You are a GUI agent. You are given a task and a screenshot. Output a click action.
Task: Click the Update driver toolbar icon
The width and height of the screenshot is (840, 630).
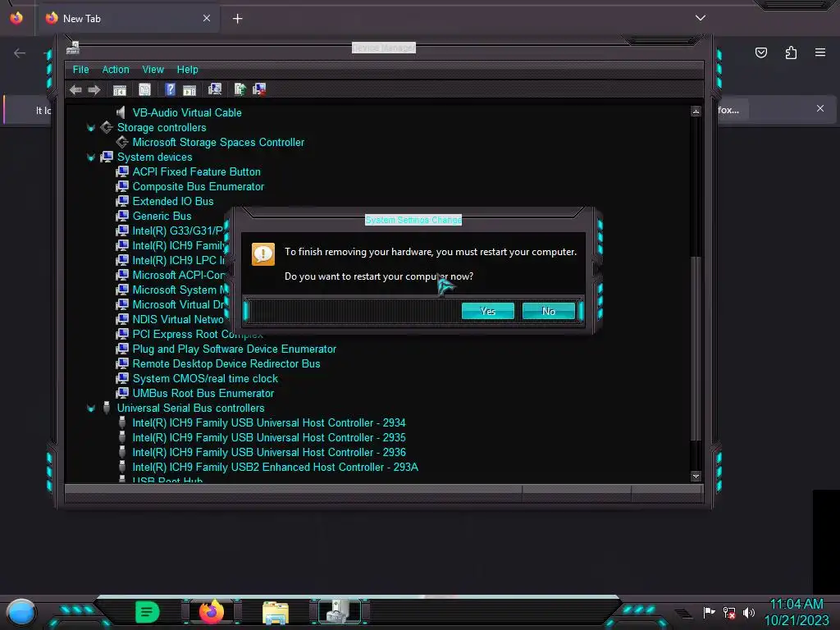click(240, 89)
